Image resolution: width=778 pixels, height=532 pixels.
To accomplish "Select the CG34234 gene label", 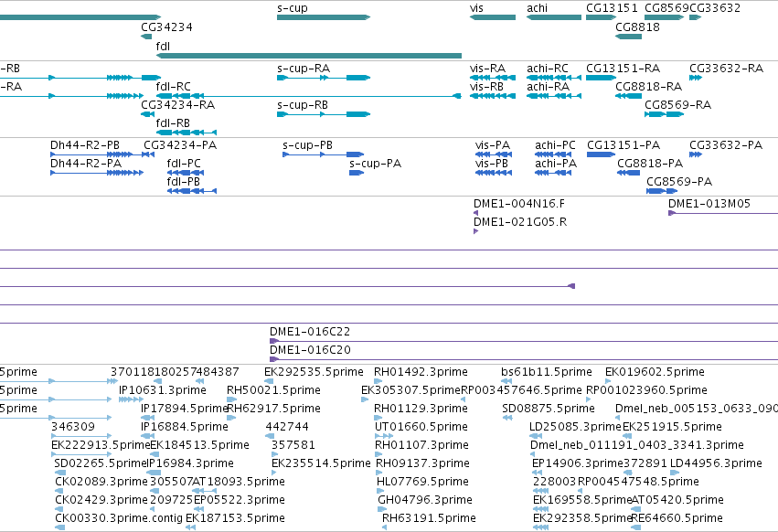I will tap(166, 27).
